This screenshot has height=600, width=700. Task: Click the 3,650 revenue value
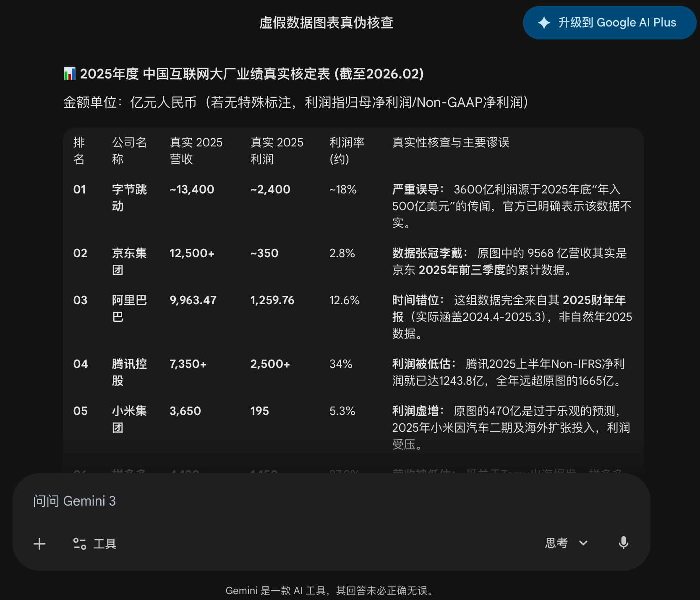click(185, 411)
